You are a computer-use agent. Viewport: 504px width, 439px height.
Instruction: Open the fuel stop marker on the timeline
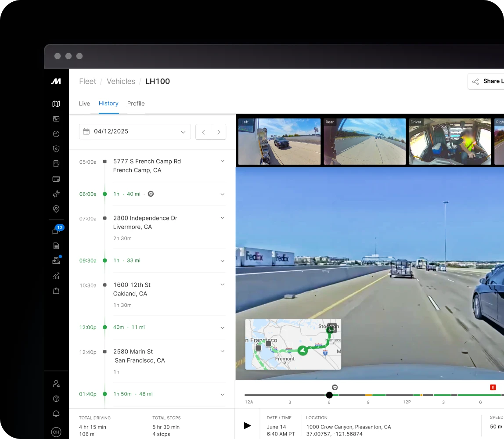coord(493,387)
